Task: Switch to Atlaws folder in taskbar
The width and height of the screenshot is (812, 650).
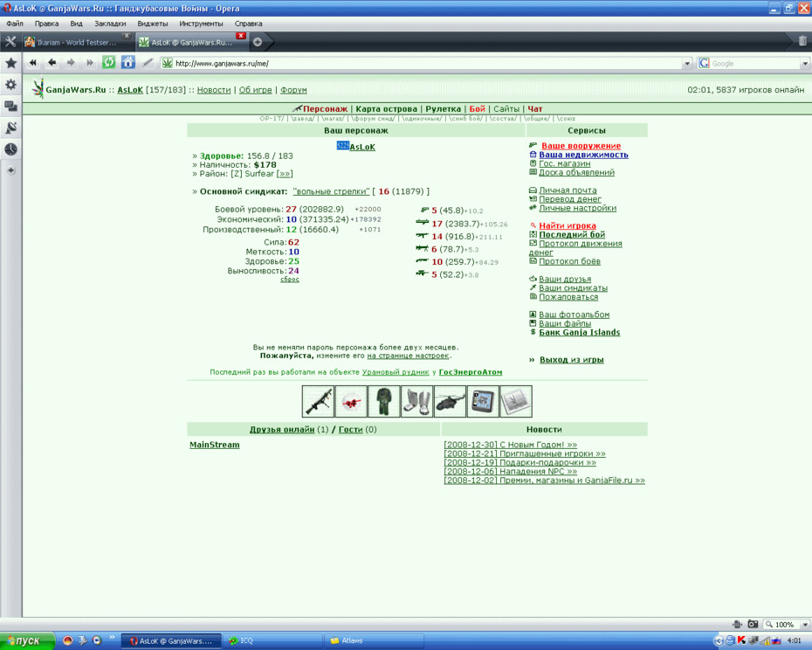Action: (375, 640)
